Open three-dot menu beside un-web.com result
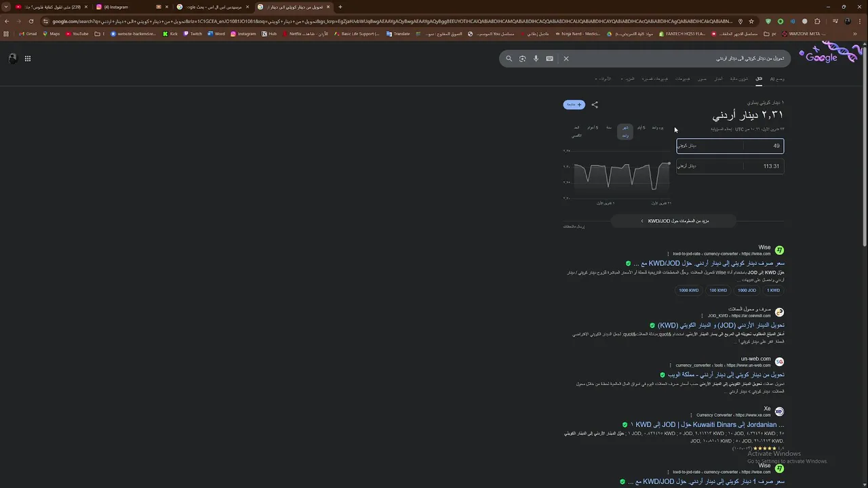Image resolution: width=868 pixels, height=488 pixels. tap(670, 365)
